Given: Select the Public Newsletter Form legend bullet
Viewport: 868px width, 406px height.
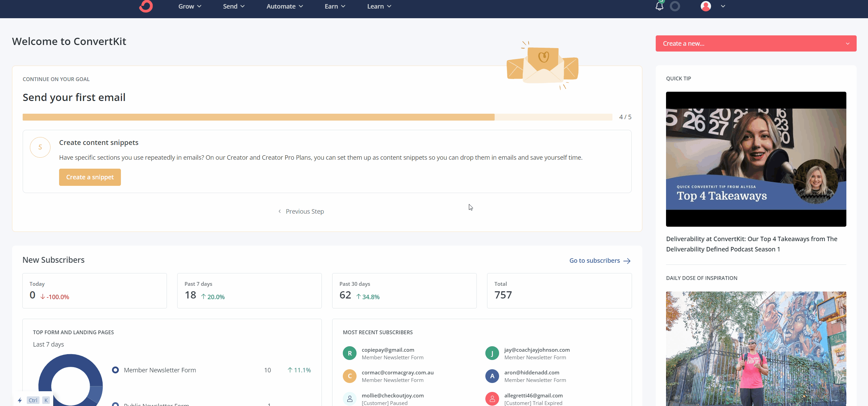Looking at the screenshot, I should coord(115,404).
